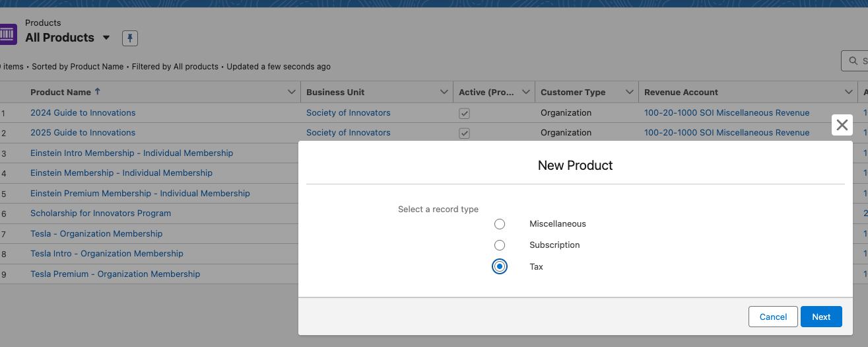The image size is (868, 347).
Task: Open Society of Innovators link in row 2
Action: [349, 132]
